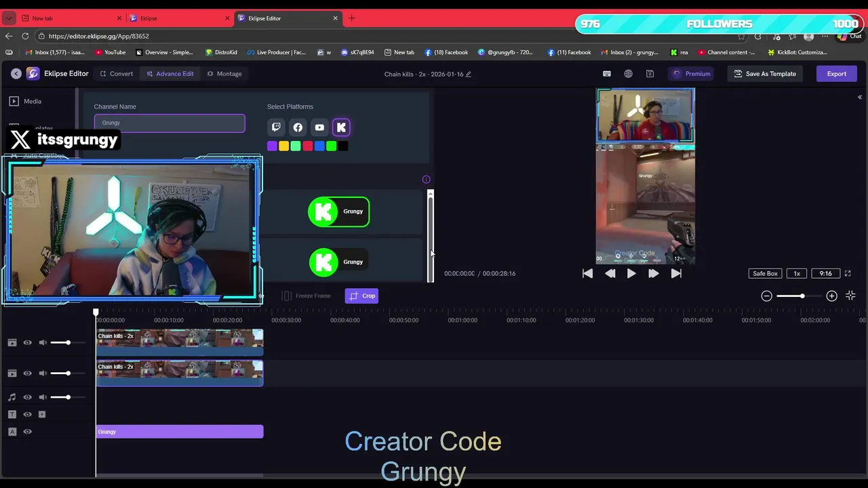Click the first video track clapper icon
This screenshot has height=488, width=868.
point(12,343)
